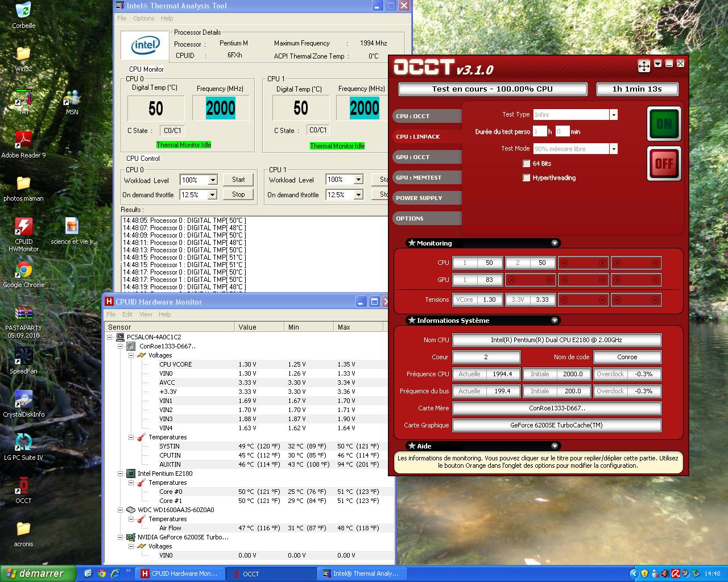Viewport: 728px width, 582px height.
Task: Open the SpeedFan desktop icon
Action: pos(23,357)
